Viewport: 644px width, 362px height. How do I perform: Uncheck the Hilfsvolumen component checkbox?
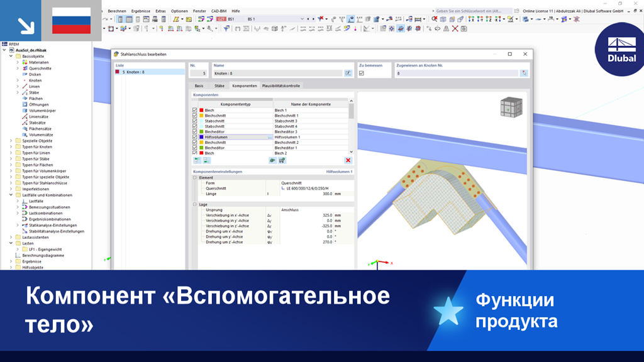[194, 137]
